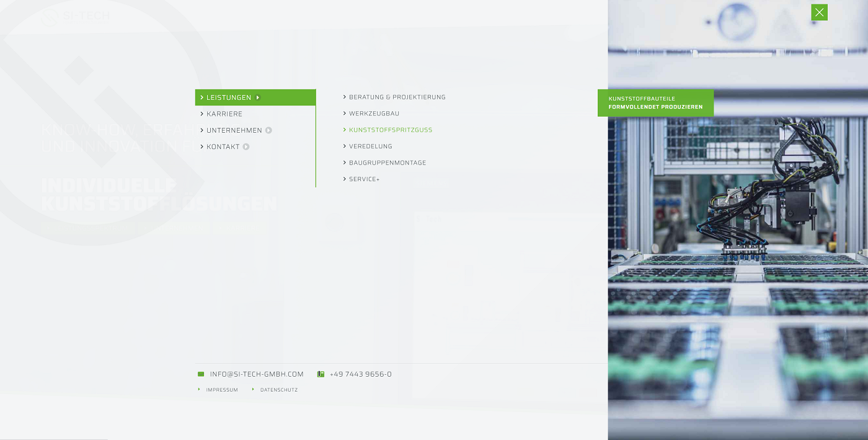The height and width of the screenshot is (440, 868).
Task: Open the Baugruppenmontage submenu item
Action: (387, 163)
